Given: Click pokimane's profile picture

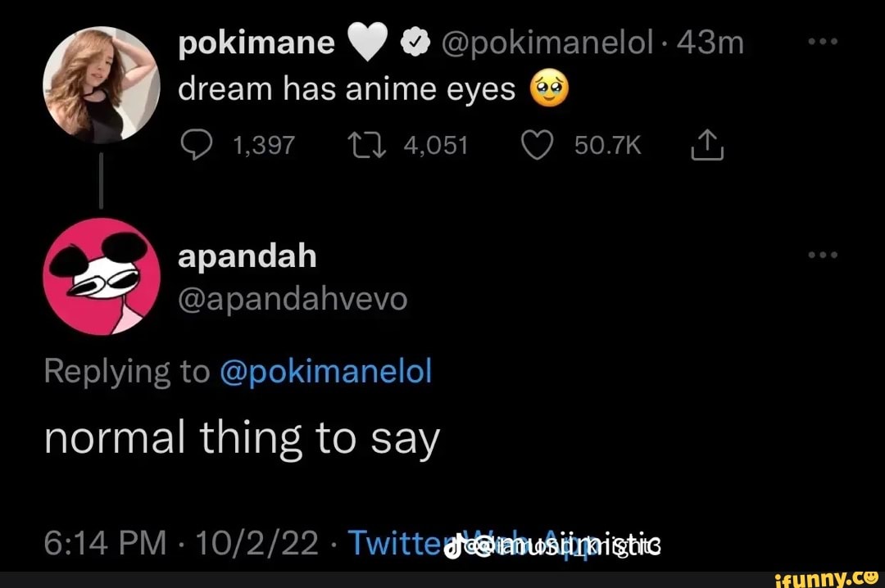Looking at the screenshot, I should (101, 82).
